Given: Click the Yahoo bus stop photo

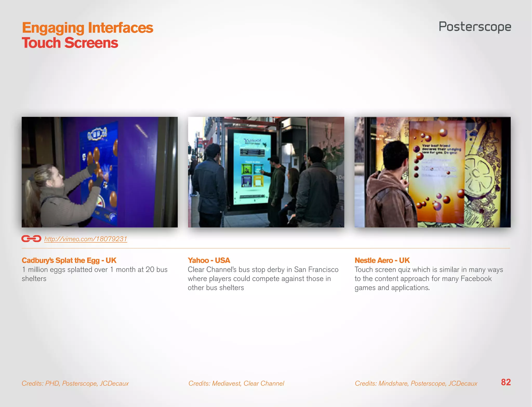Looking at the screenshot, I should tap(266, 172).
